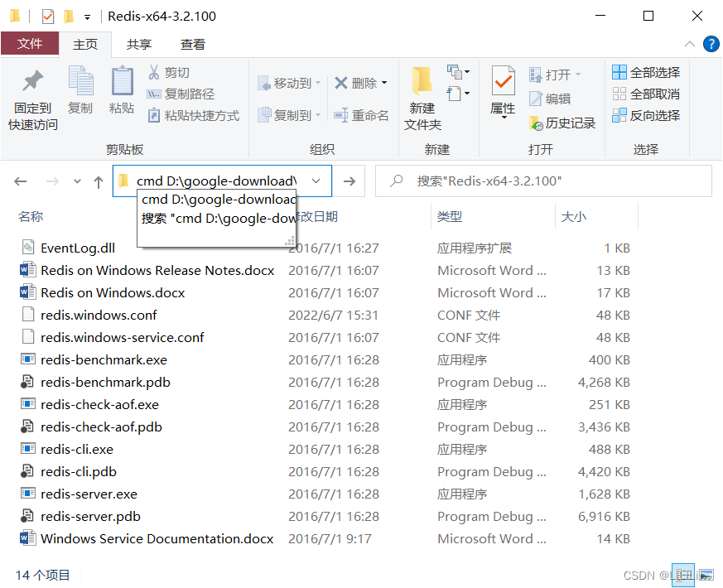Select the EventLog.dll file icon
Screen dimensions: 723x588
27,247
